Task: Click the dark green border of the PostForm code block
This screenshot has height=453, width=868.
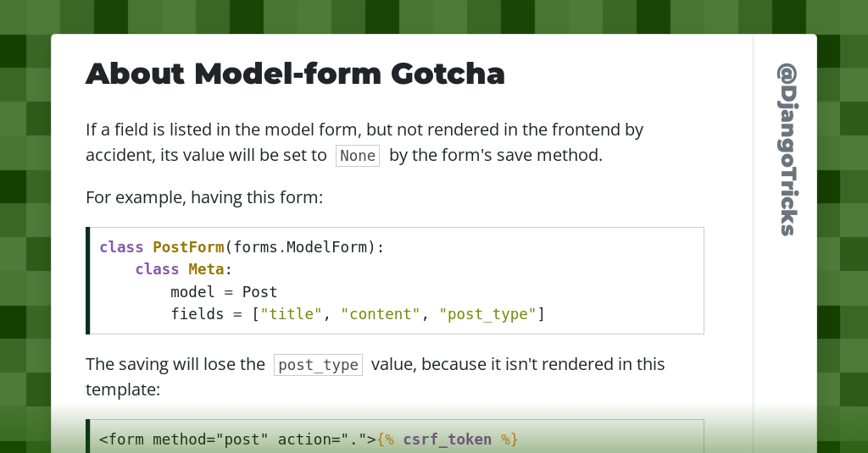Action: point(87,280)
